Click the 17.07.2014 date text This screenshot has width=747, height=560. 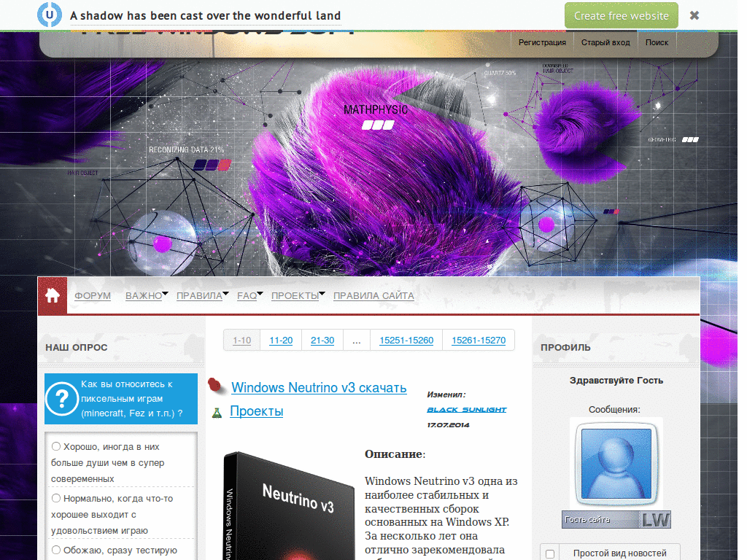coord(449,425)
